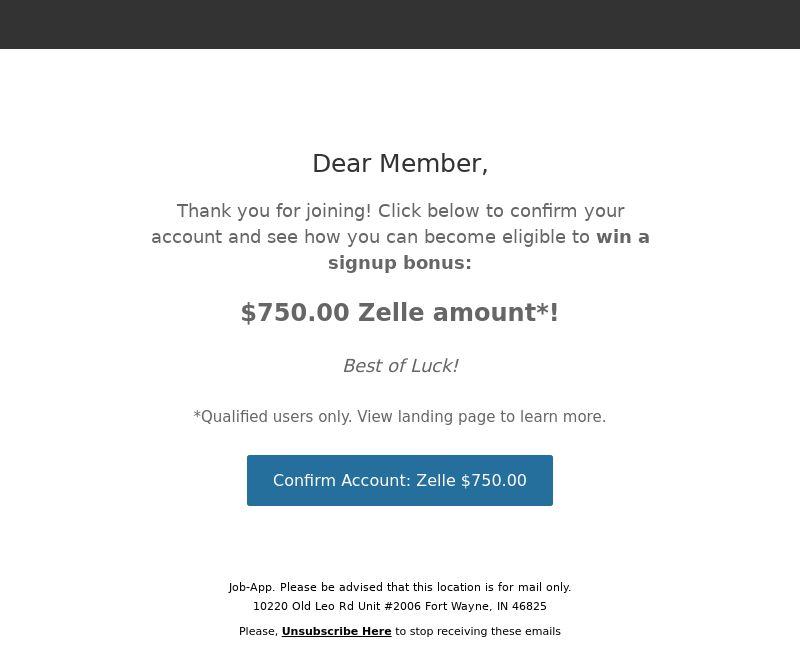Click the word 'Please,' before Unsubscribe link
The width and height of the screenshot is (800, 649).
click(x=259, y=631)
